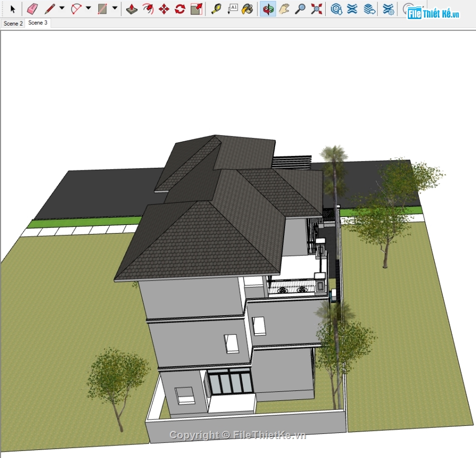Choose the Text label tool

point(232,9)
